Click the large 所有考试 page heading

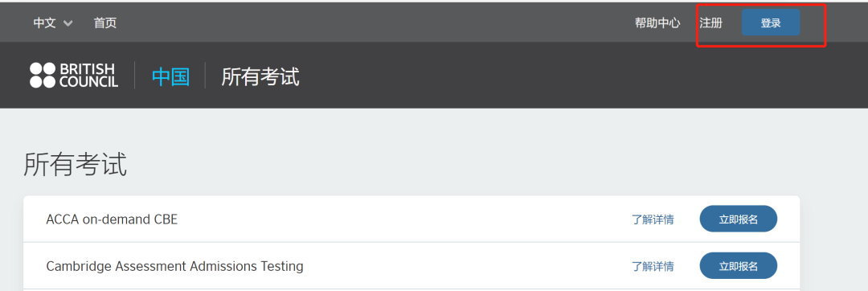point(76,164)
